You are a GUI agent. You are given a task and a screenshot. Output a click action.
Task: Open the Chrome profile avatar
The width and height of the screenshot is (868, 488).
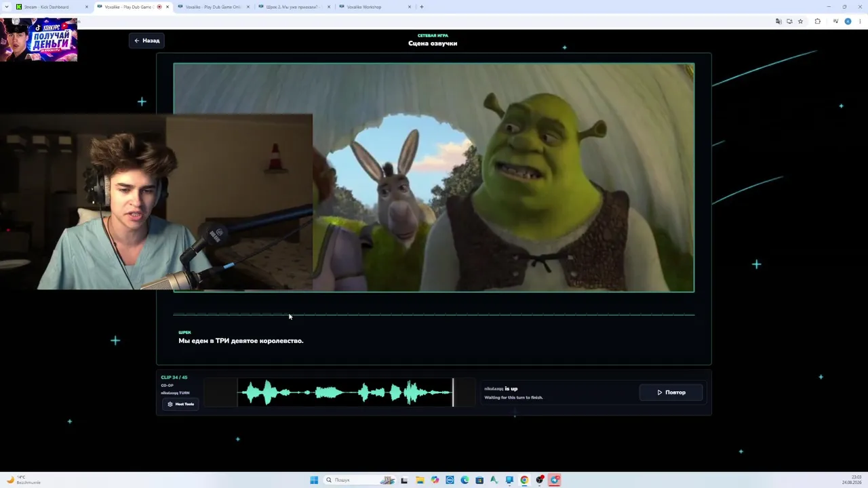tap(848, 22)
